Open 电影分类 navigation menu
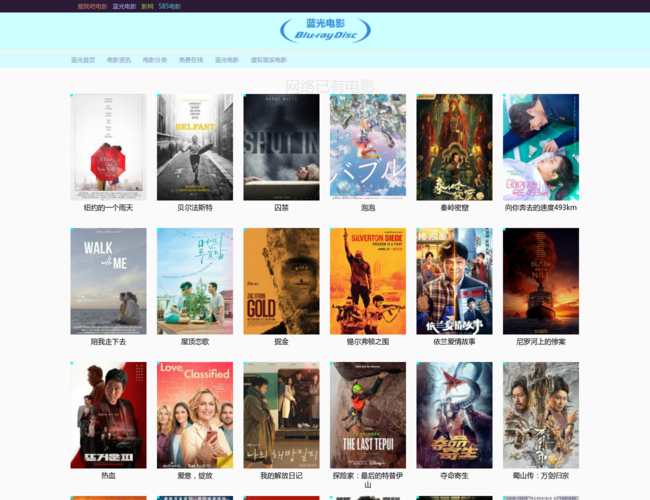The image size is (650, 500). (x=155, y=60)
